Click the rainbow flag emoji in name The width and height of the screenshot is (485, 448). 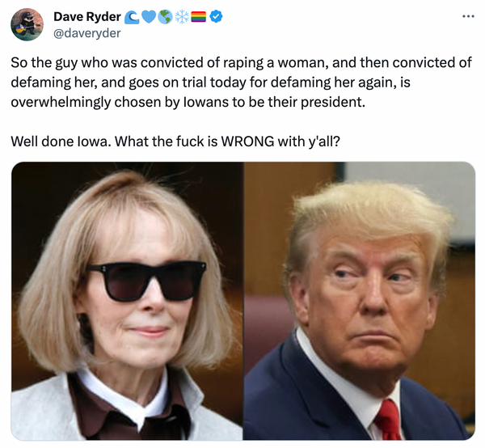[199, 17]
